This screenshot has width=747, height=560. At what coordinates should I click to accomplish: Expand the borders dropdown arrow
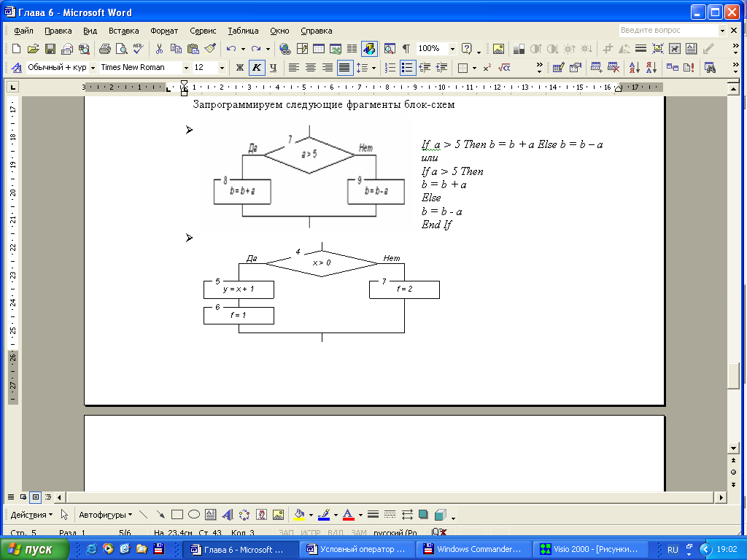coord(474,68)
